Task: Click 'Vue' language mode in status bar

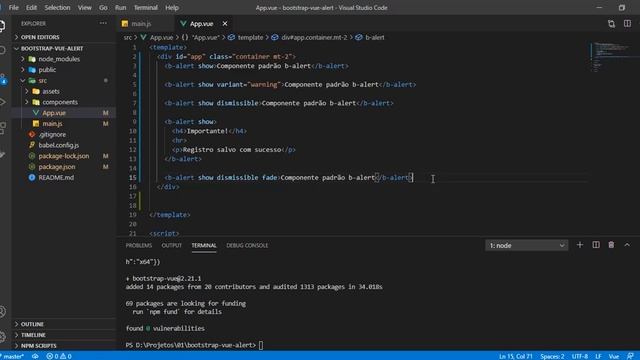Action: 614,356
